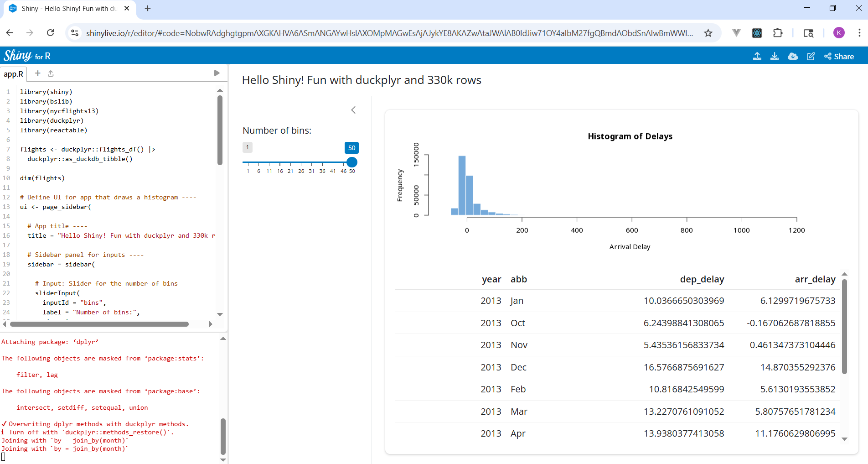This screenshot has width=868, height=464.
Task: Open a new browser tab
Action: click(x=148, y=8)
